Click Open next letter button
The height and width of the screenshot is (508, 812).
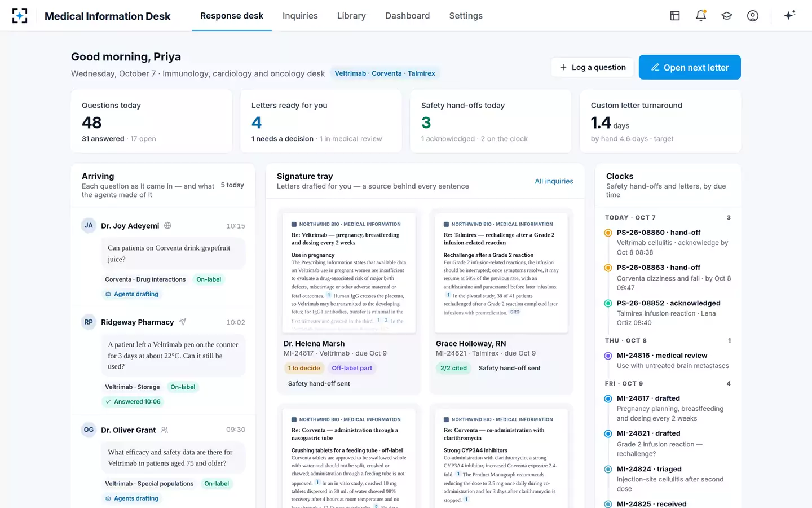690,67
